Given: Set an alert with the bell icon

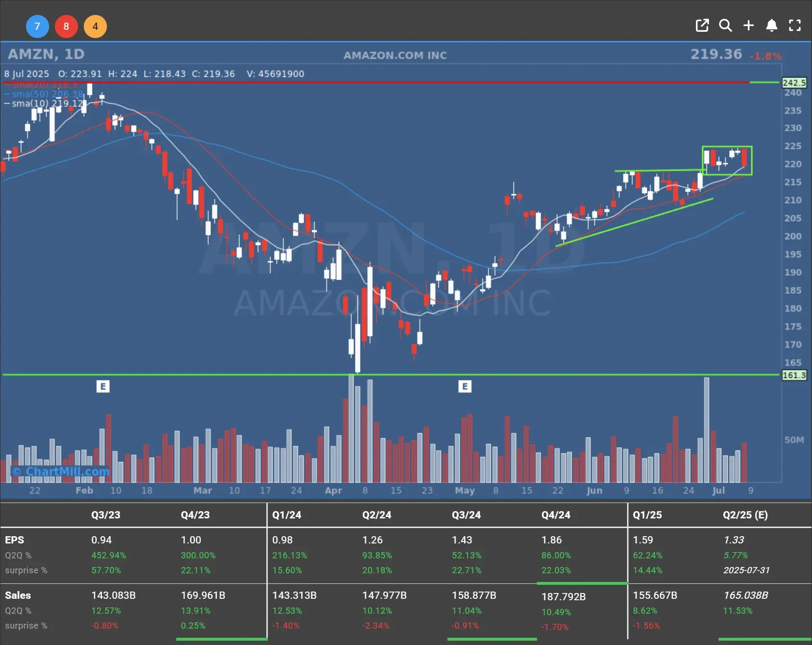Looking at the screenshot, I should coord(772,26).
